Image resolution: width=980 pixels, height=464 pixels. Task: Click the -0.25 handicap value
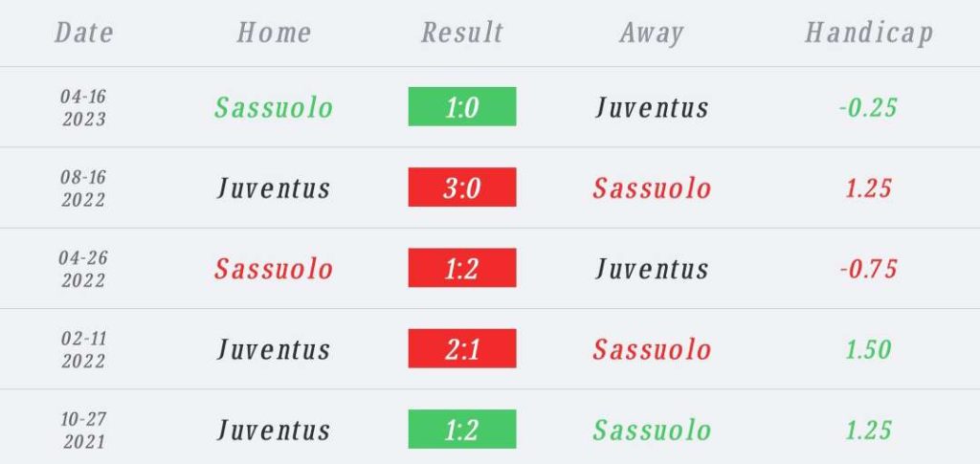click(868, 107)
